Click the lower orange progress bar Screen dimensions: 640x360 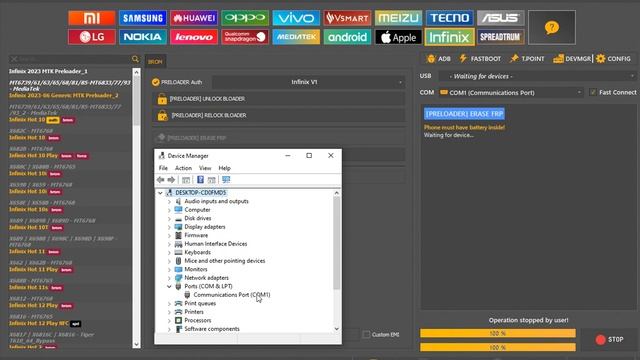[x=498, y=347]
